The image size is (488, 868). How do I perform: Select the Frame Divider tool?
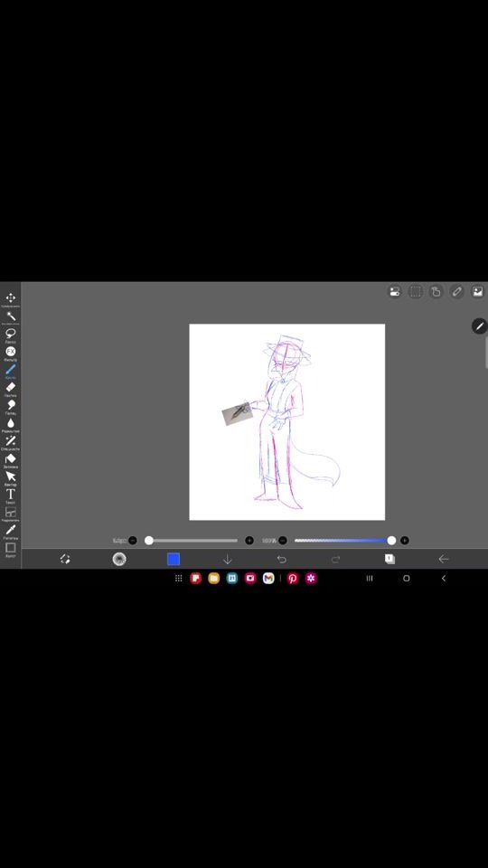click(x=11, y=512)
